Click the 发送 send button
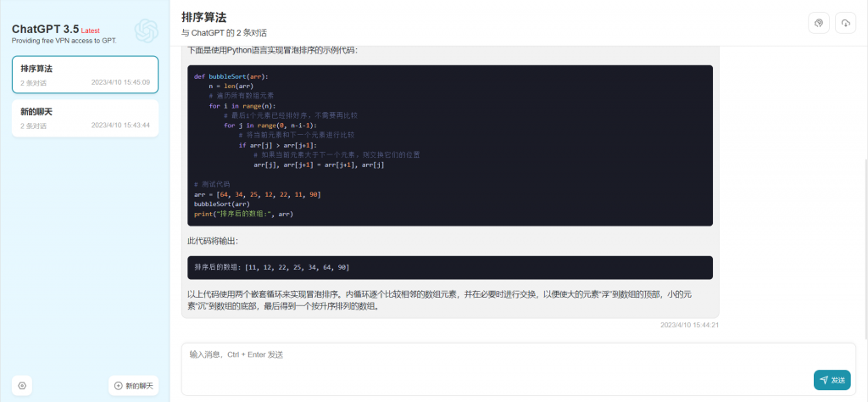 [832, 380]
